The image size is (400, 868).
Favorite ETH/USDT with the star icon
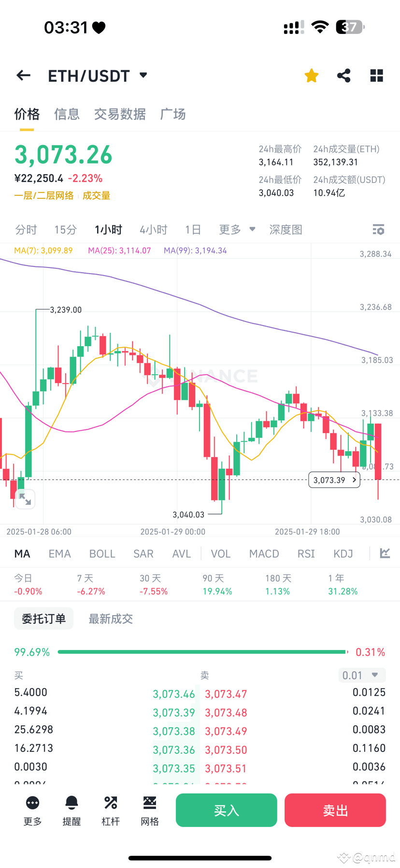311,75
